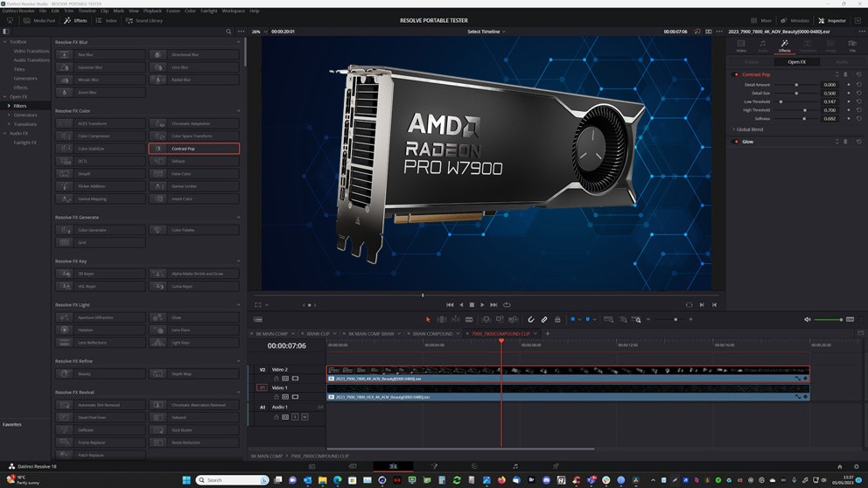Select the Lens Flare effect
The image size is (868, 488).
click(194, 330)
